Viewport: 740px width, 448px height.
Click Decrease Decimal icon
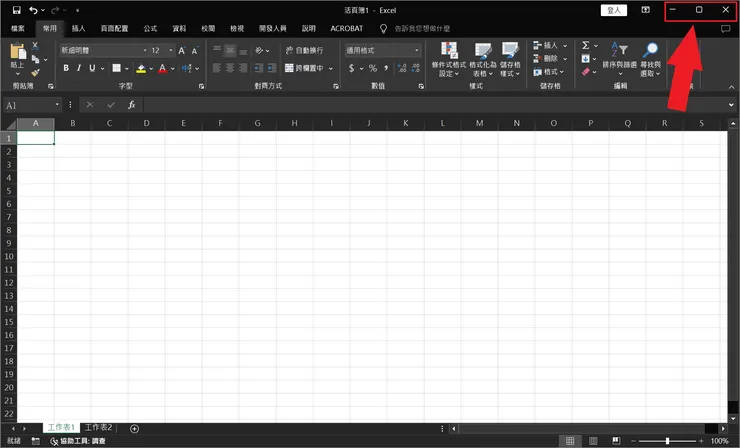click(x=415, y=68)
